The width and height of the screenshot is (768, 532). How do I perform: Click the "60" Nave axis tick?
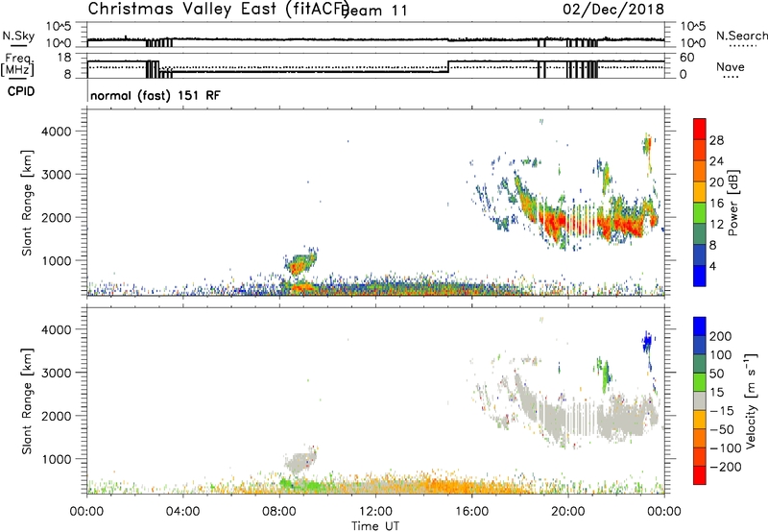(687, 58)
